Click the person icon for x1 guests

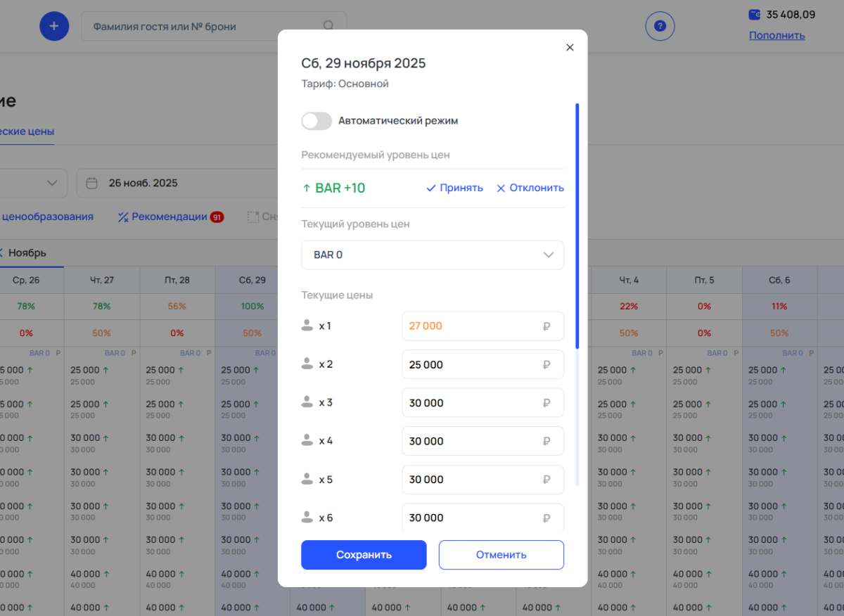(x=307, y=326)
